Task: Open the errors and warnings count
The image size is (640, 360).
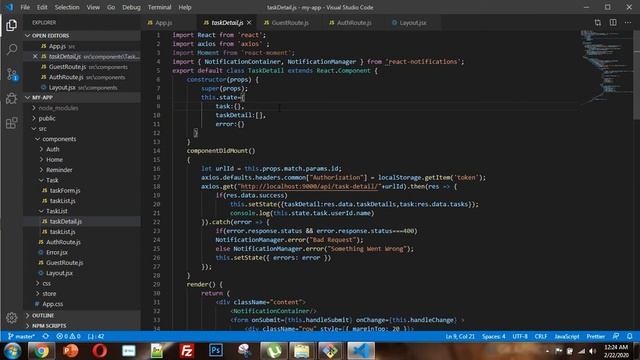Action: pos(68,336)
